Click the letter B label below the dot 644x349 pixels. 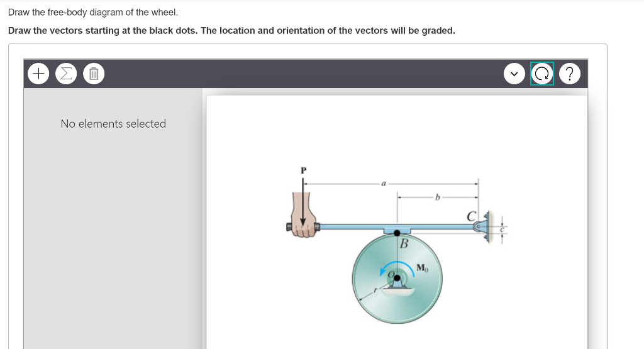click(x=404, y=244)
